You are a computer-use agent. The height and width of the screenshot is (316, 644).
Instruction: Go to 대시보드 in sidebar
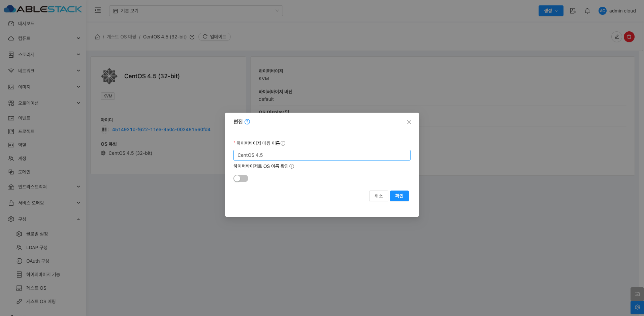26,24
